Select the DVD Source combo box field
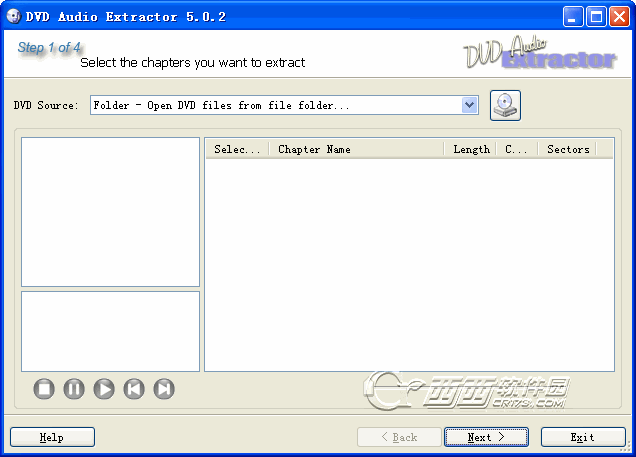 pos(284,105)
